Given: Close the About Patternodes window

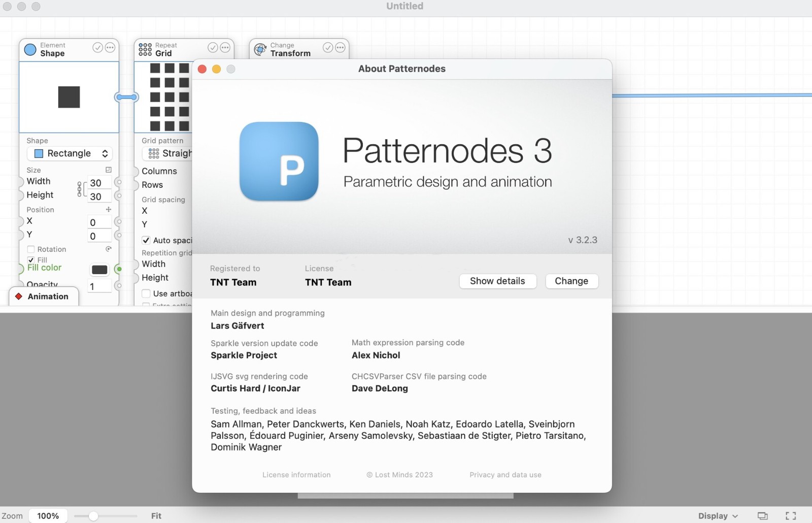Looking at the screenshot, I should [202, 69].
